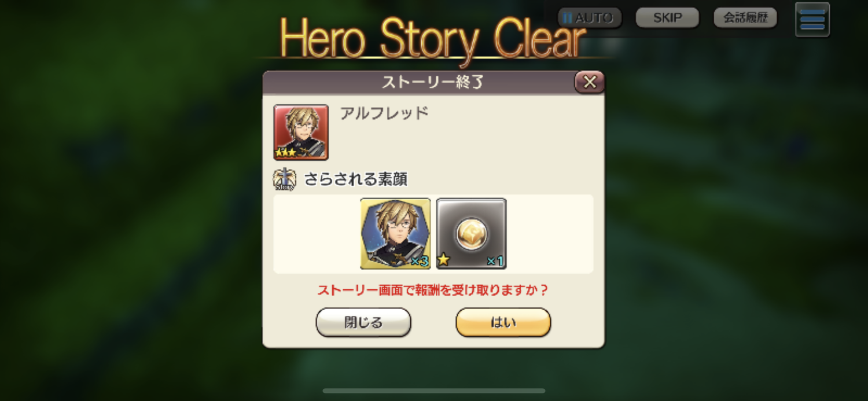Viewport: 868px width, 401px height.
Task: Tap the アルフレッド hero name text
Action: (x=384, y=113)
